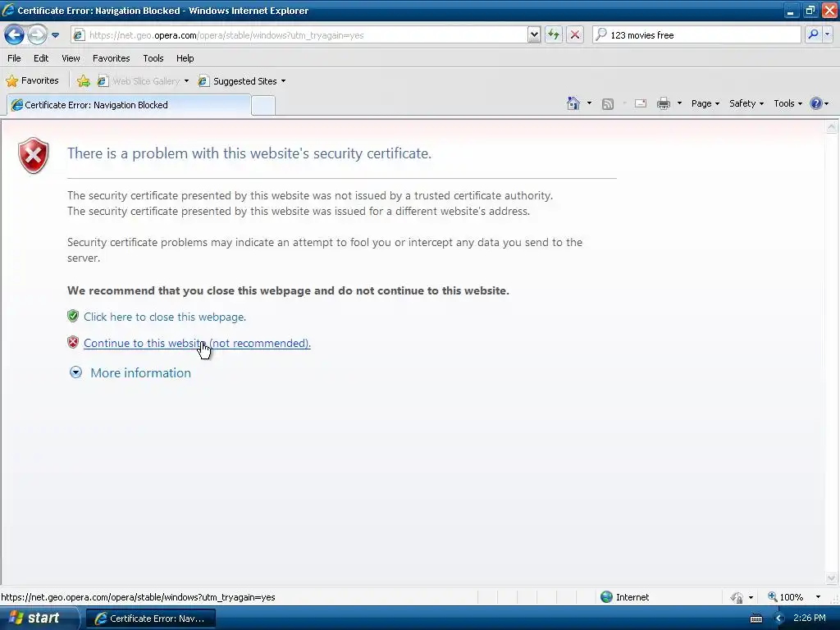Click the keyboard icon in system tray
The height and width of the screenshot is (630, 840).
tap(756, 619)
